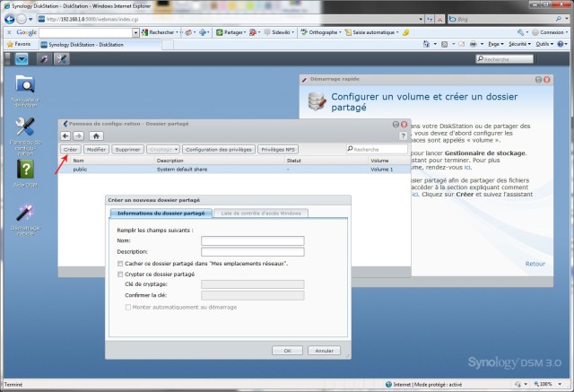
Task: Click the IE help question mark icon
Action: (x=560, y=44)
